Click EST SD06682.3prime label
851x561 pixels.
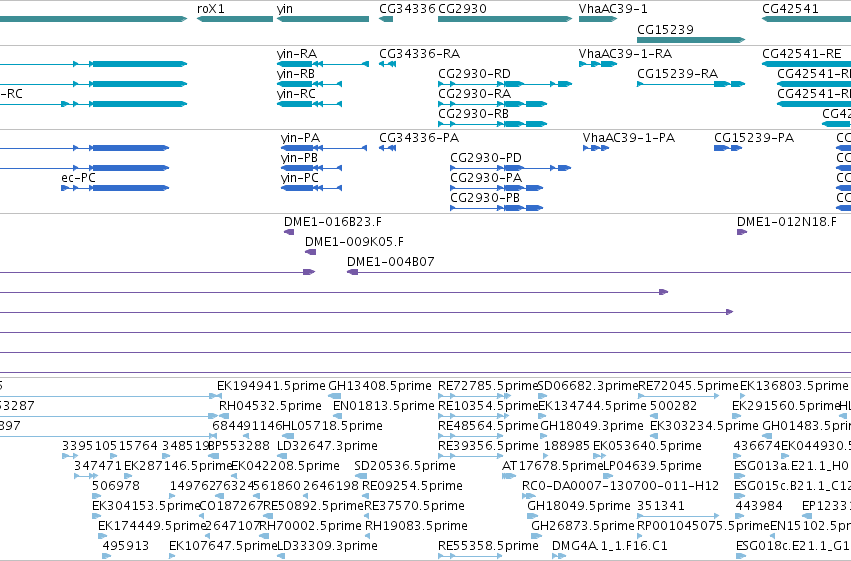coord(588,386)
